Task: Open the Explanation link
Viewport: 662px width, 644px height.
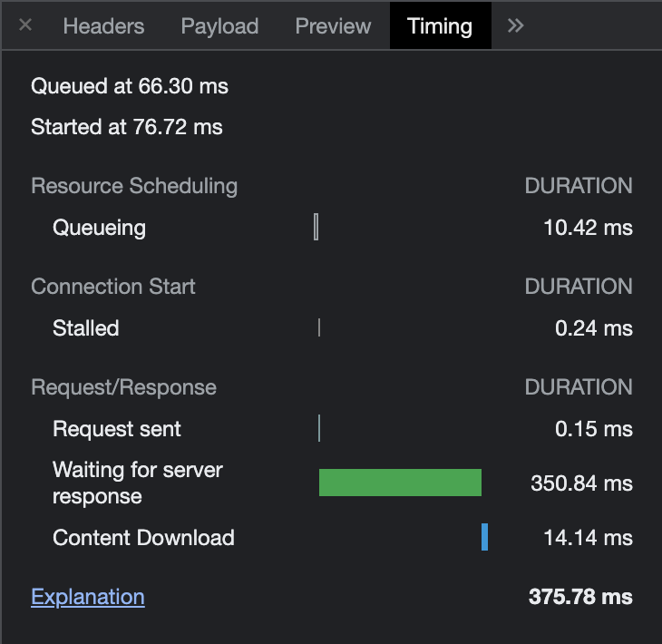Action: (88, 597)
